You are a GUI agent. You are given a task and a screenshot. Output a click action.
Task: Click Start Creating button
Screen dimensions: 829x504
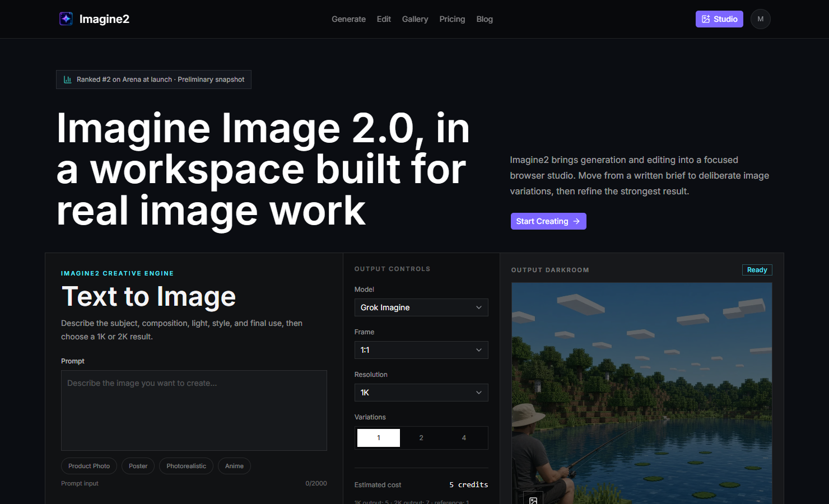(x=548, y=221)
